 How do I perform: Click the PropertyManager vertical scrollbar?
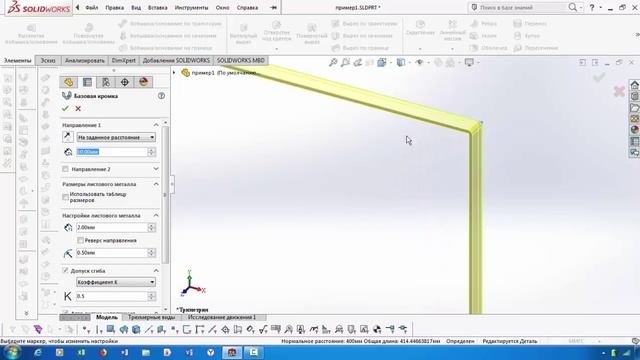coord(165,195)
